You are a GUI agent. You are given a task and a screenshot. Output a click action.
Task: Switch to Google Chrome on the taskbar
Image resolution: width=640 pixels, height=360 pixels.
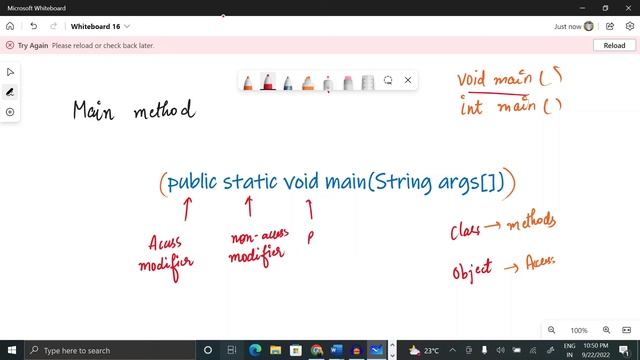(x=316, y=350)
